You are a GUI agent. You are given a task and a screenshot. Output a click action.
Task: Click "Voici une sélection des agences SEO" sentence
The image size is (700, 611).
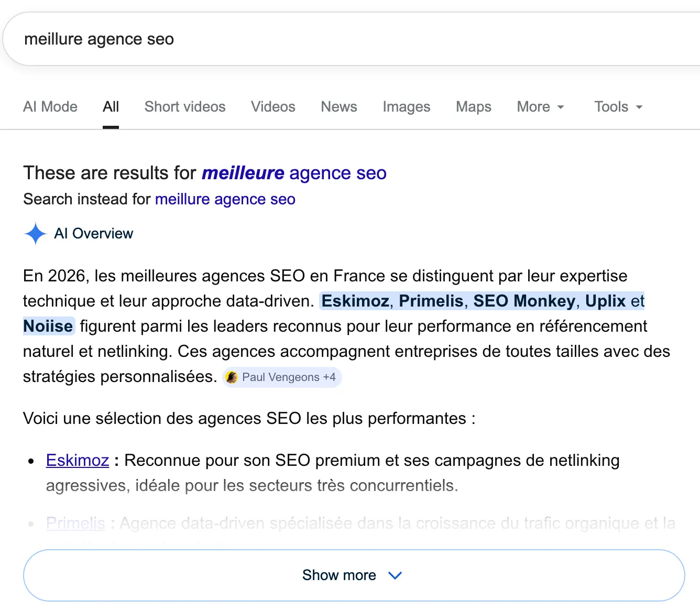(x=249, y=418)
